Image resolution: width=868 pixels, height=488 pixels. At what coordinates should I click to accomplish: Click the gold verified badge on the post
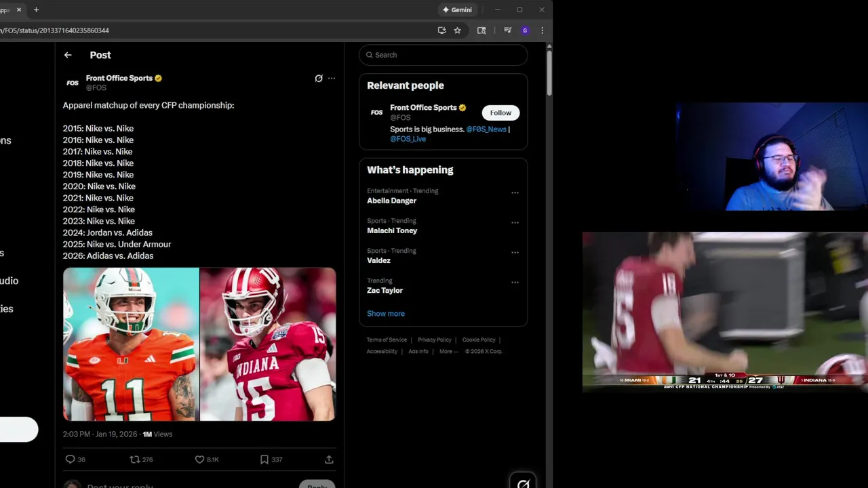[x=158, y=79]
